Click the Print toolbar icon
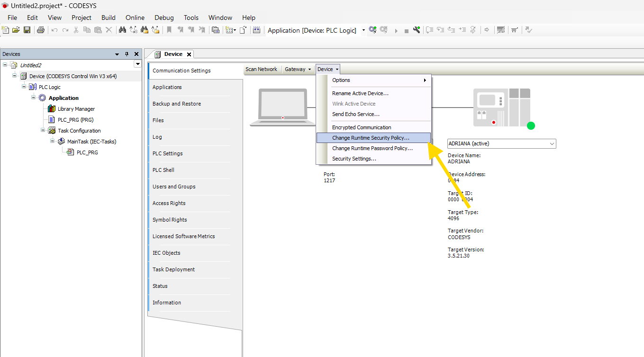Screen dimensions: 644x357 tap(41, 30)
